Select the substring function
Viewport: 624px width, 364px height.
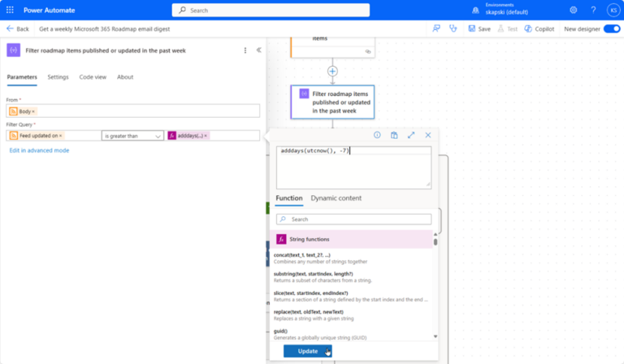pyautogui.click(x=351, y=277)
